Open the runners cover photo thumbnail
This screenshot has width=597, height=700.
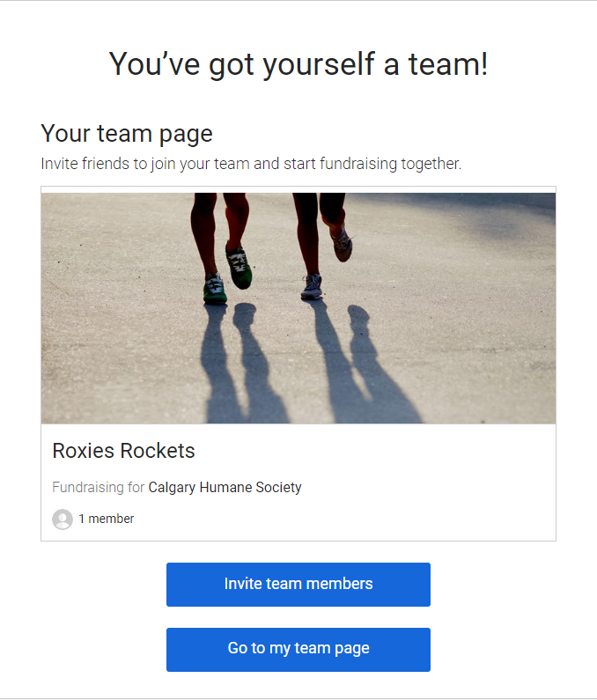point(298,308)
